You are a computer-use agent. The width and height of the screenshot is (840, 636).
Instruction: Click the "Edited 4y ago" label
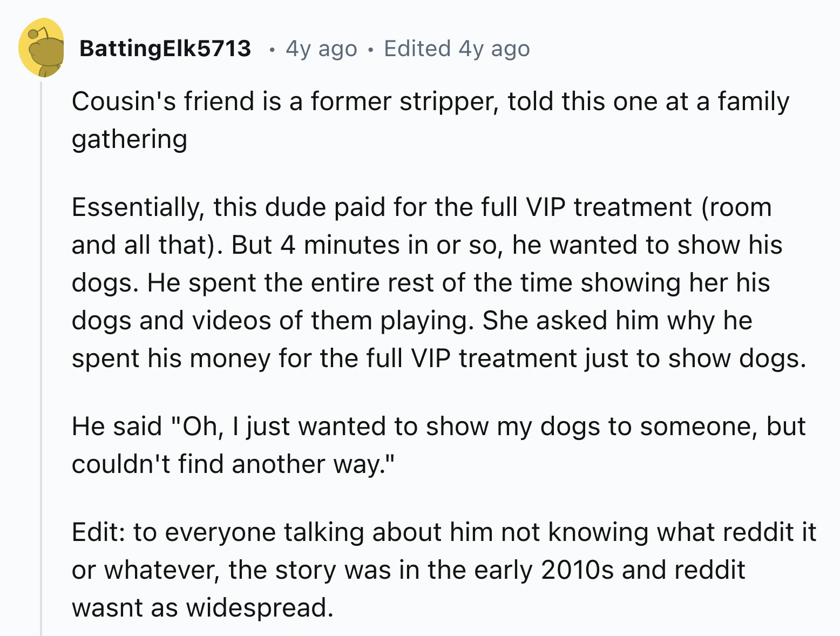(457, 49)
